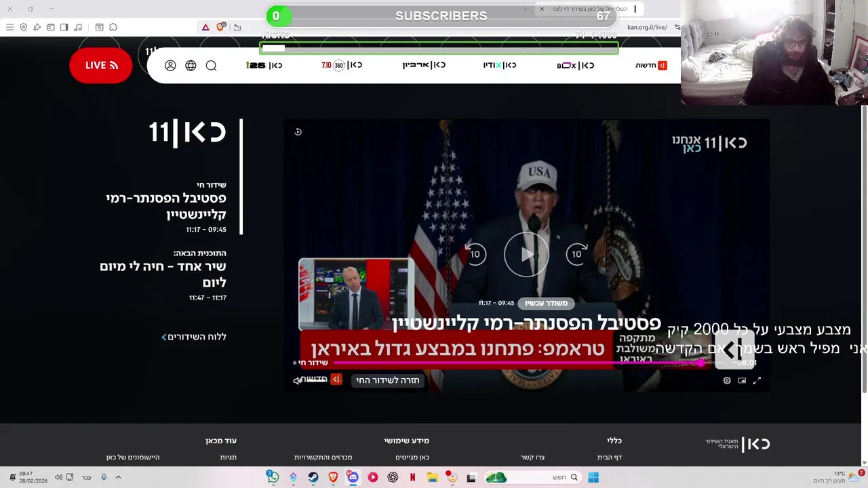Open footer link 'היישומונים של כאן'
868x488 pixels.
(133, 457)
